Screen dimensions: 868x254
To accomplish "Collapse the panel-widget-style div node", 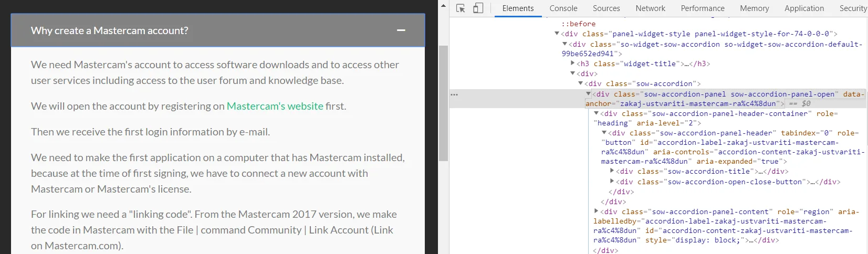I will [x=557, y=34].
